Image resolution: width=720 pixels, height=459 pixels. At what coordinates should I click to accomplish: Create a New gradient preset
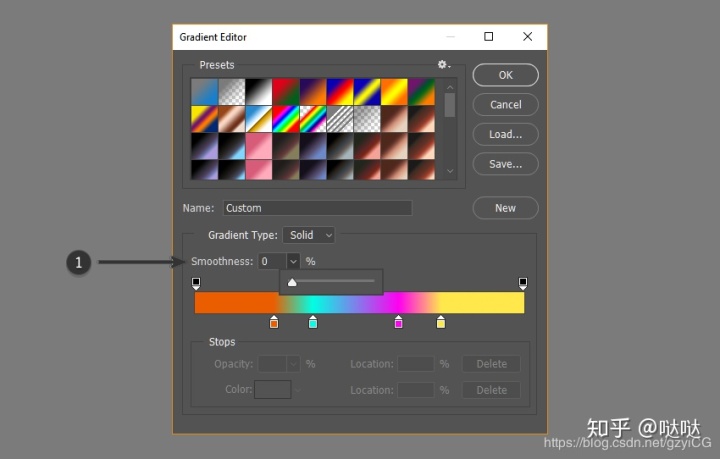pyautogui.click(x=505, y=208)
